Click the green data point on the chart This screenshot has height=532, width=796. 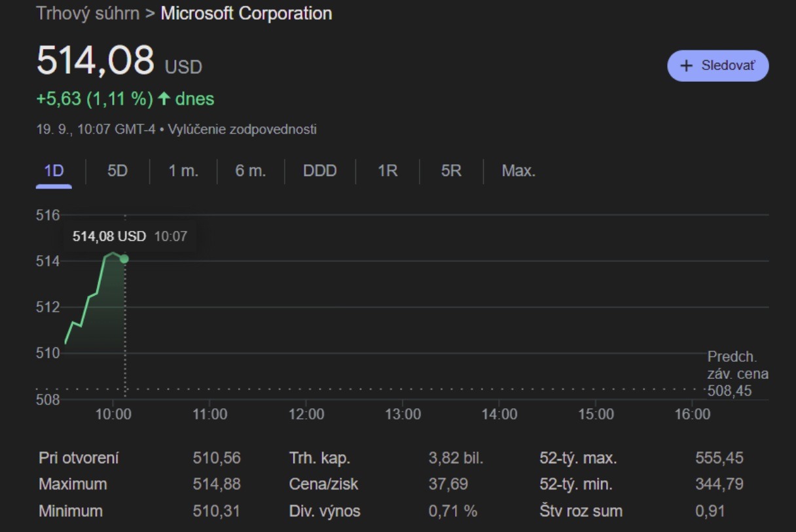[124, 258]
